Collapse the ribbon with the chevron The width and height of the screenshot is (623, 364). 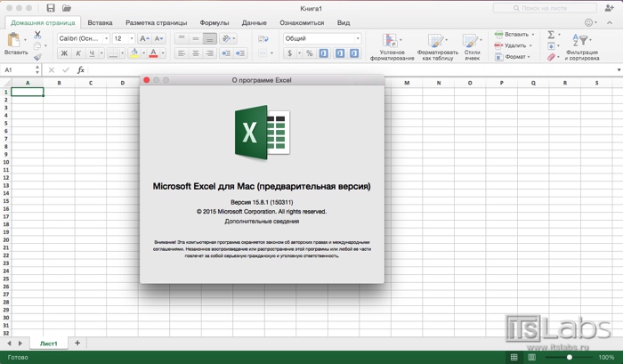click(x=610, y=22)
